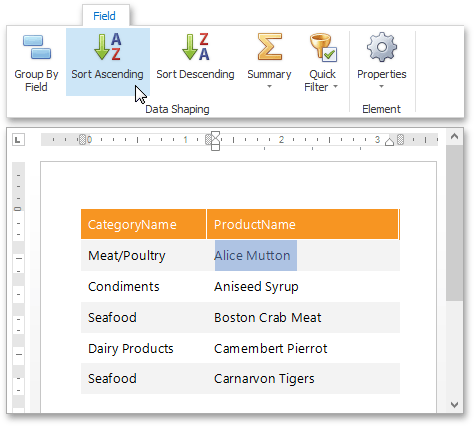Select the CategoryName column header
Viewport: 474px width, 426px height.
click(143, 224)
